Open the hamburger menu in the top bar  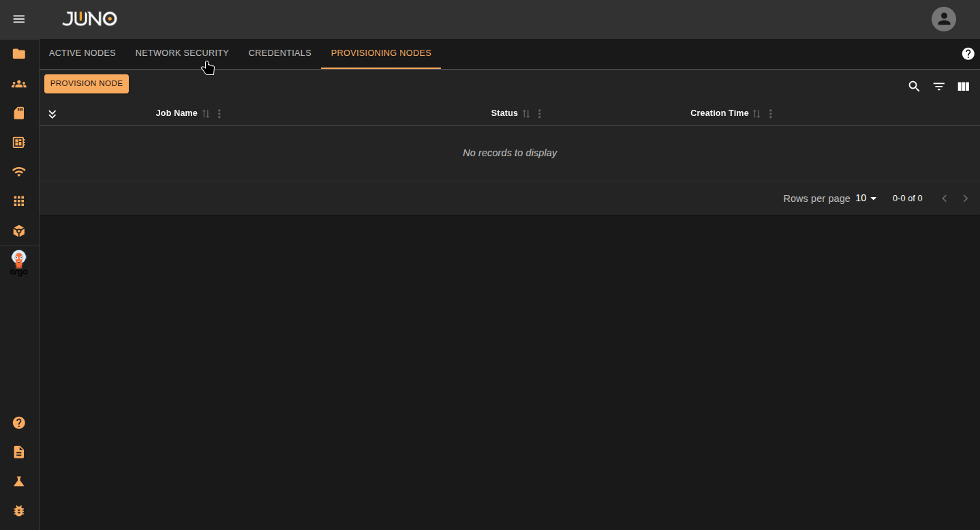pos(19,19)
